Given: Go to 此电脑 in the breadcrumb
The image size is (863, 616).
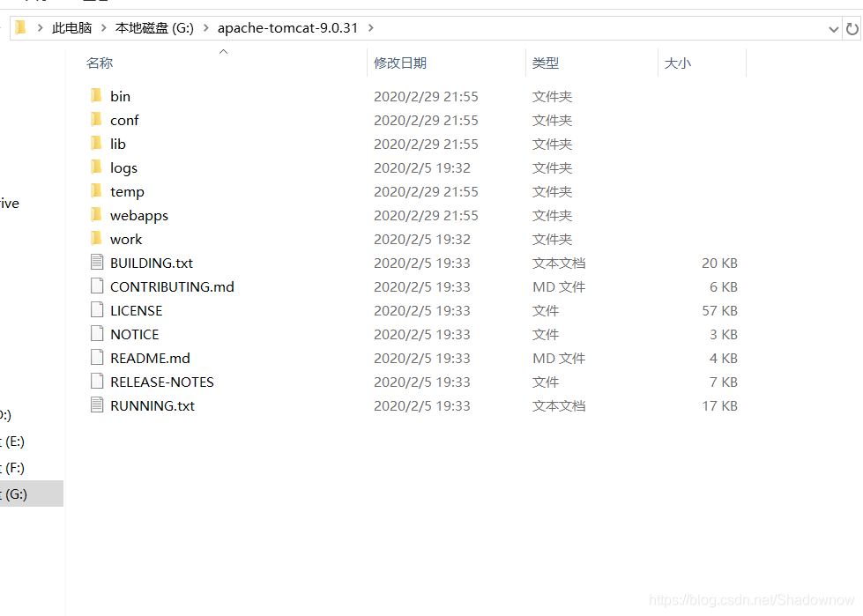Looking at the screenshot, I should [x=71, y=28].
